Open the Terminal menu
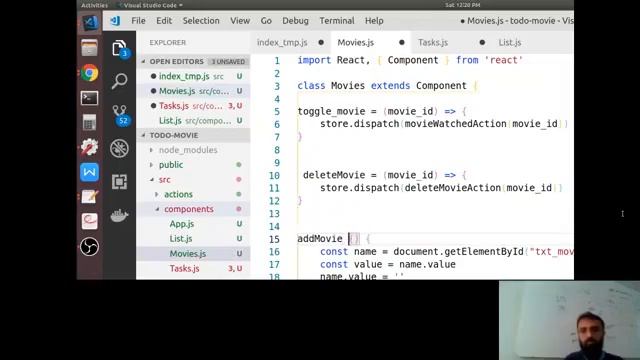The width and height of the screenshot is (640, 360). 337,20
